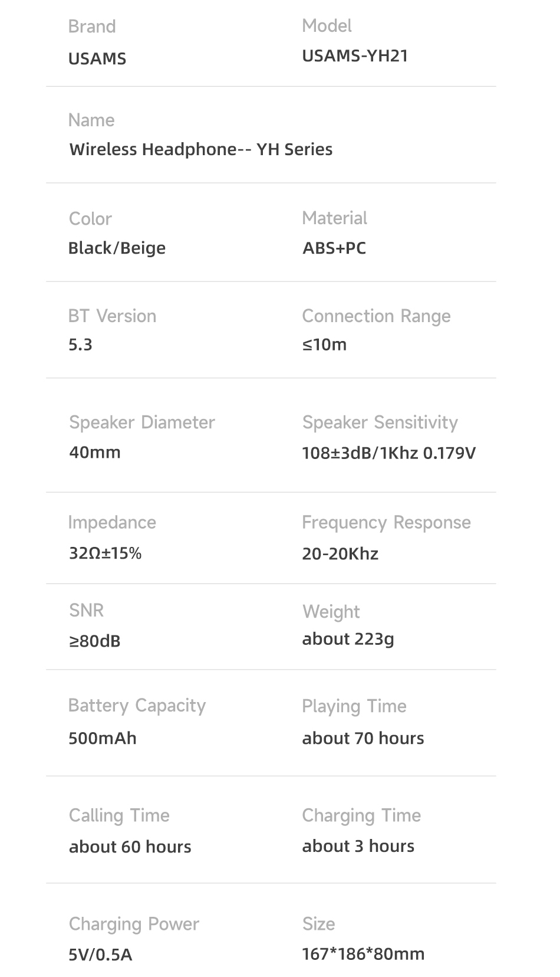Click the Calling Time about 60 hours

point(130,847)
